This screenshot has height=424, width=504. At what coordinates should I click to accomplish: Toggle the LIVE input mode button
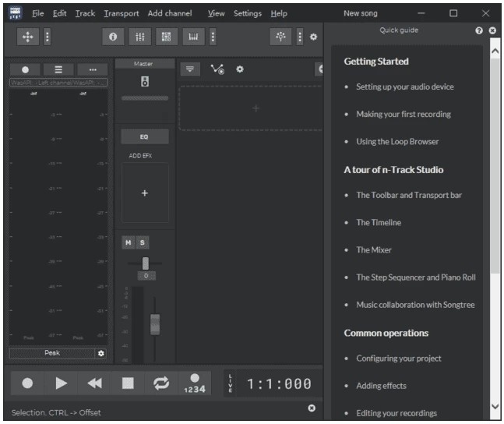click(x=230, y=383)
